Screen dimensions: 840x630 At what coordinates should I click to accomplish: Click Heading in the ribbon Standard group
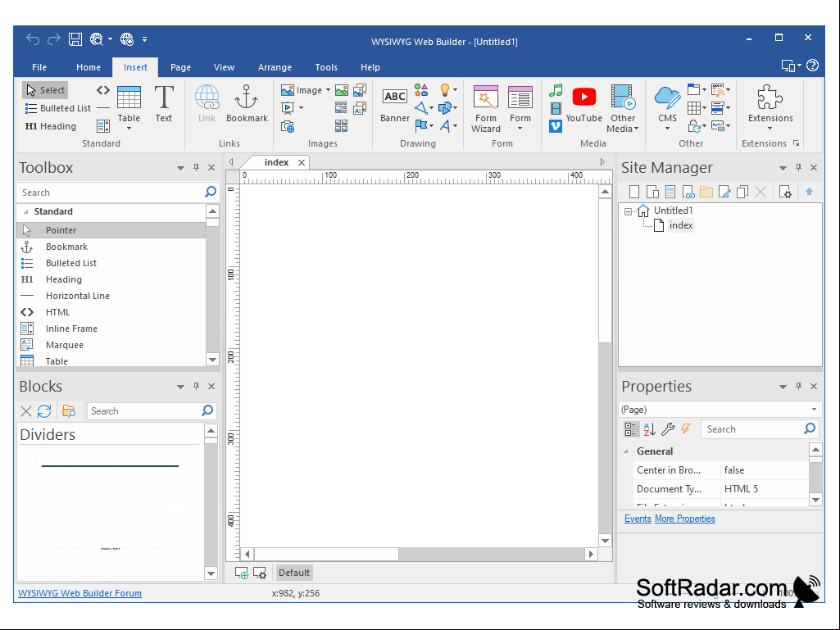[51, 126]
